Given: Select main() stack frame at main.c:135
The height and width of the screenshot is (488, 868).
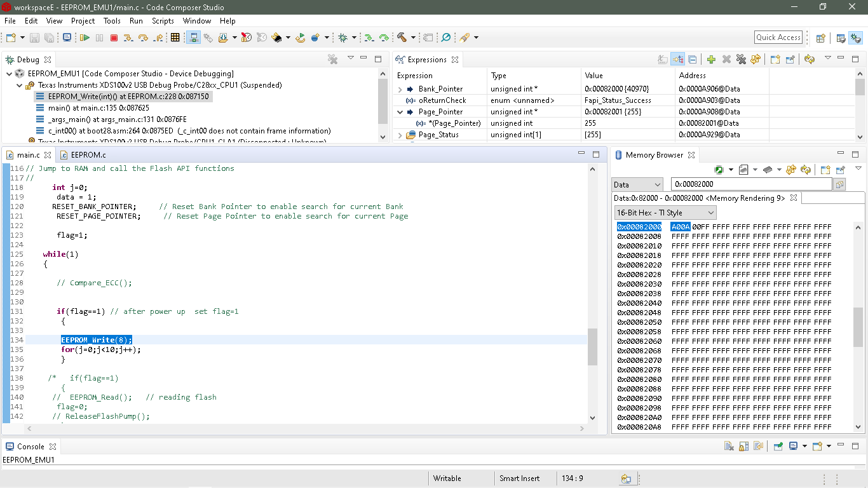Looking at the screenshot, I should click(98, 108).
